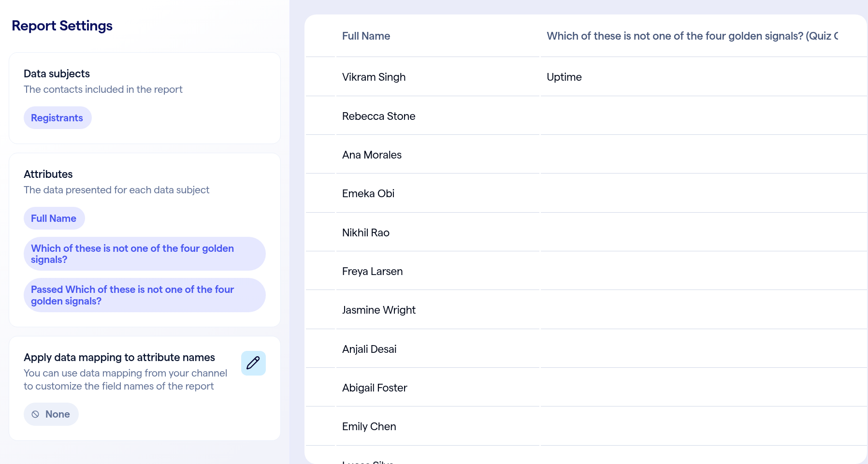
Task: Click the 'Apply data mapping to attribute names' title
Action: coord(119,357)
